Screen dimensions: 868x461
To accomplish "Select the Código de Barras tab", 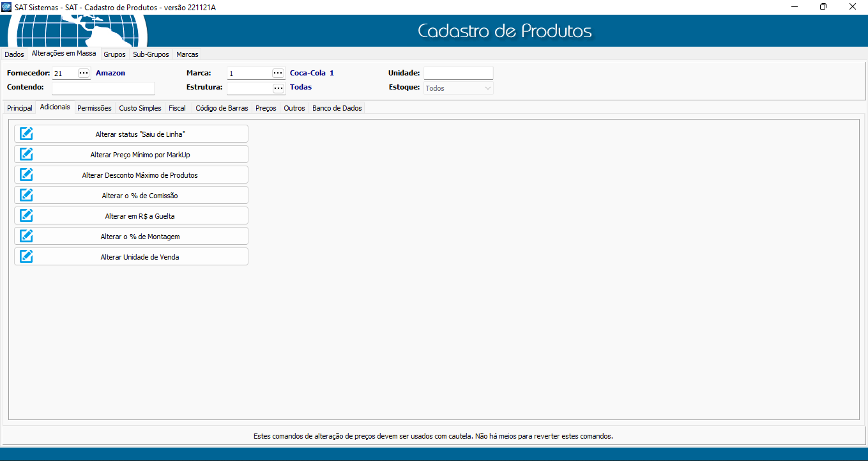I will (222, 108).
